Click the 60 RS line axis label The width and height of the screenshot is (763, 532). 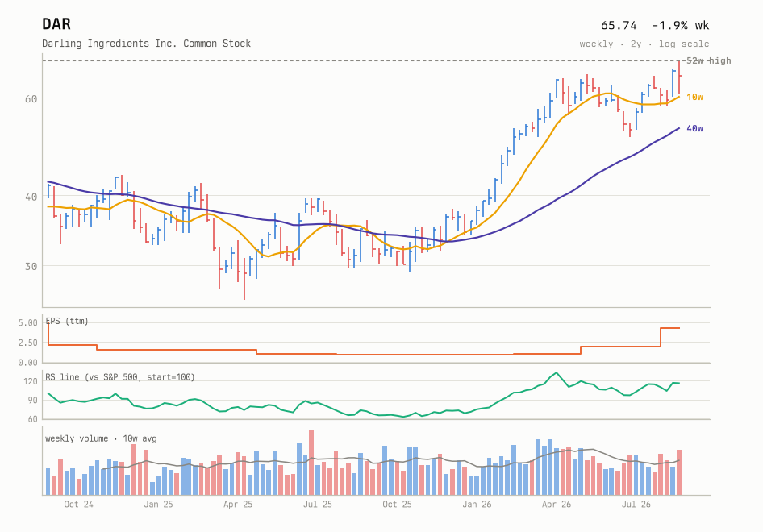(x=32, y=419)
